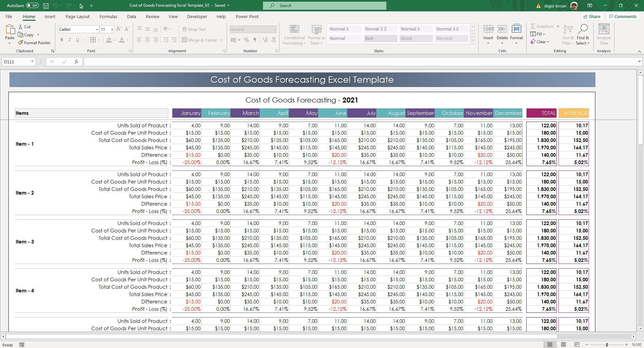This screenshot has height=348, width=644.
Task: Toggle bold formatting
Action: click(62, 40)
